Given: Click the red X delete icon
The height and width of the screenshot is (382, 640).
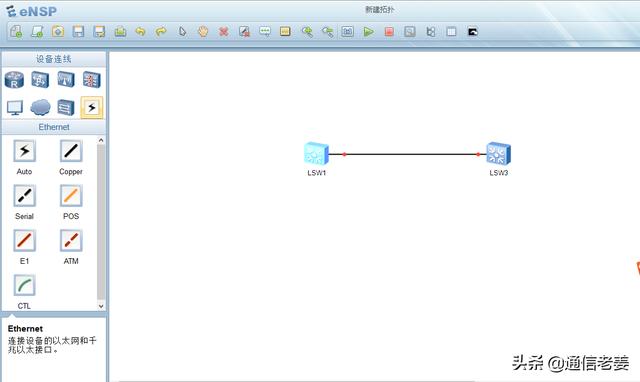Looking at the screenshot, I should coord(224,31).
